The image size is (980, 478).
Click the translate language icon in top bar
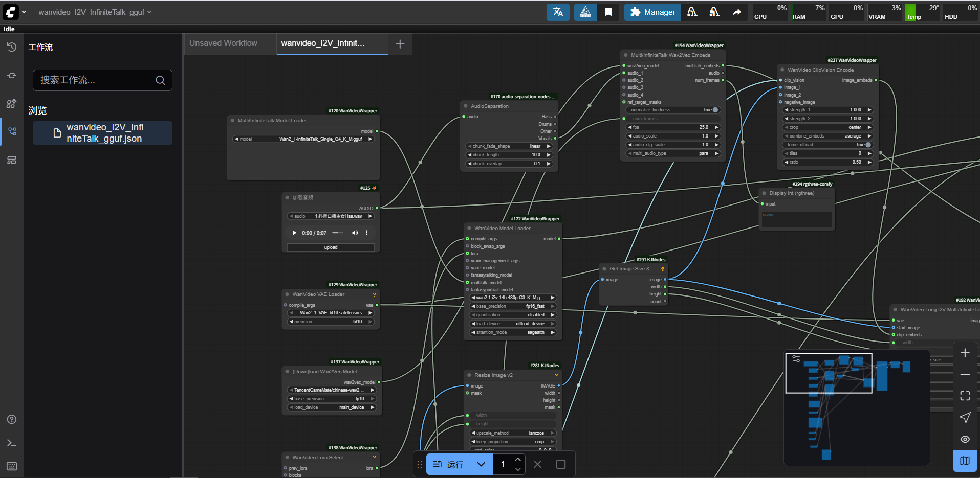558,12
